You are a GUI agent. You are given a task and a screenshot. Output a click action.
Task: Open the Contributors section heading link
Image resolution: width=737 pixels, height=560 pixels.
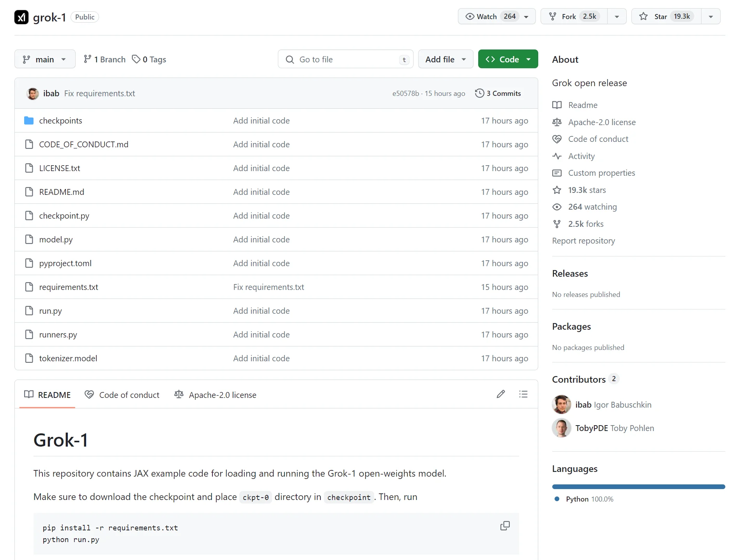585,379
